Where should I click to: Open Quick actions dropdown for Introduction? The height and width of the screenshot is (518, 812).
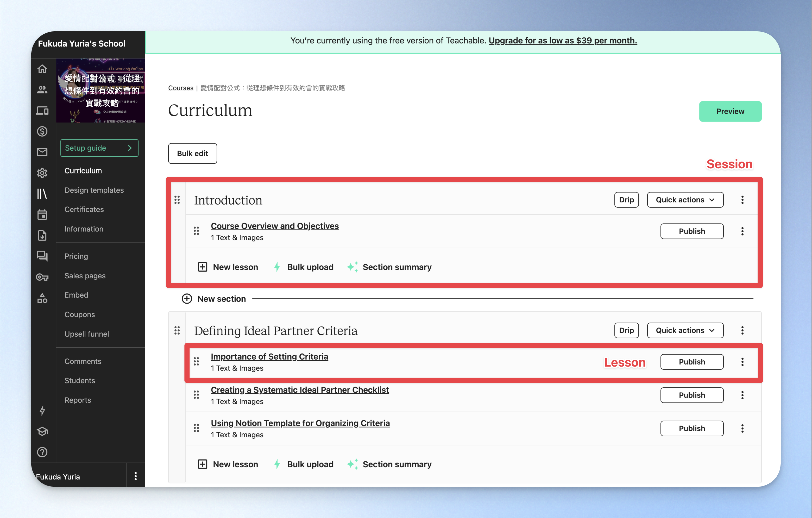point(685,200)
